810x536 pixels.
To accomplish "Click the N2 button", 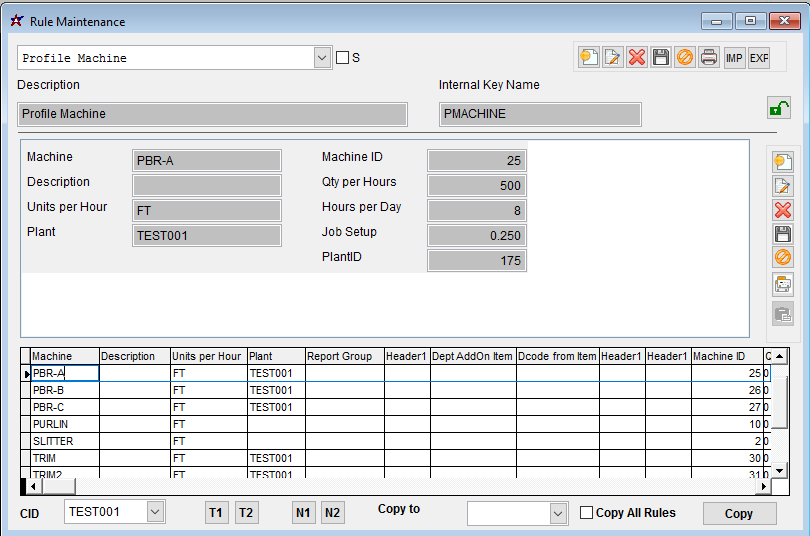I will 333,513.
